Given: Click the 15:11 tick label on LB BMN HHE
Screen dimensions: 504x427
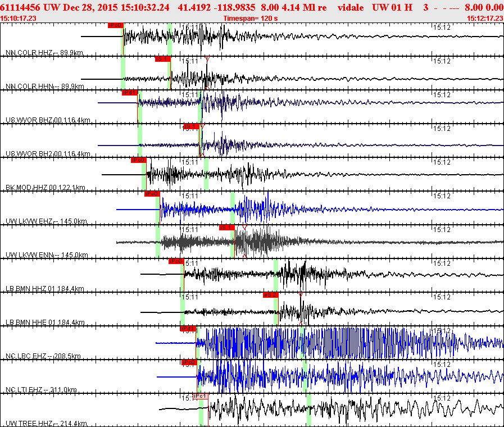Looking at the screenshot, I should [190, 297].
